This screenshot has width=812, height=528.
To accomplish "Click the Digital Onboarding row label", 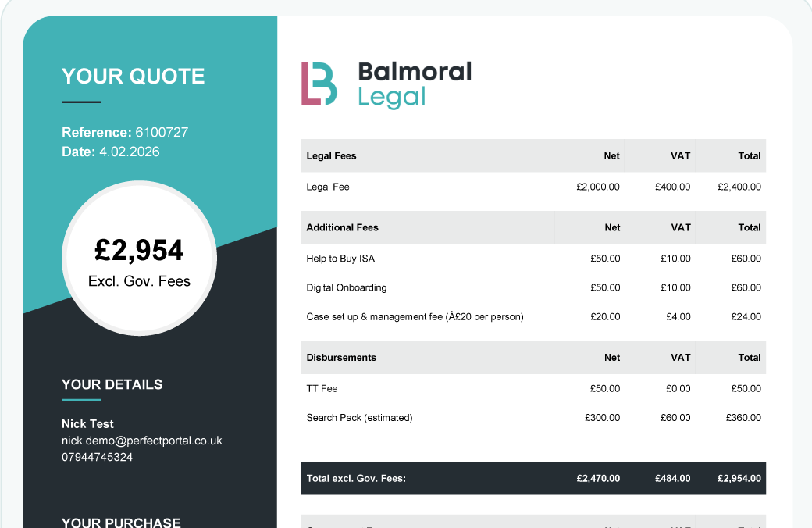I will coord(347,287).
